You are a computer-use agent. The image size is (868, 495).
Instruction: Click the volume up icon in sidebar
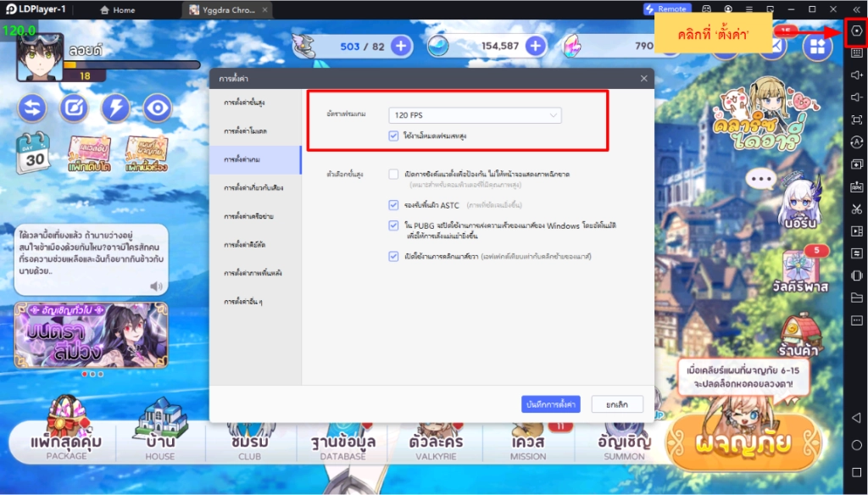[x=856, y=75]
